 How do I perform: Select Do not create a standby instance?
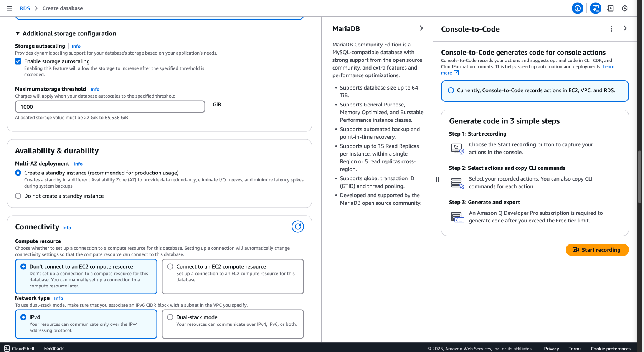point(18,196)
